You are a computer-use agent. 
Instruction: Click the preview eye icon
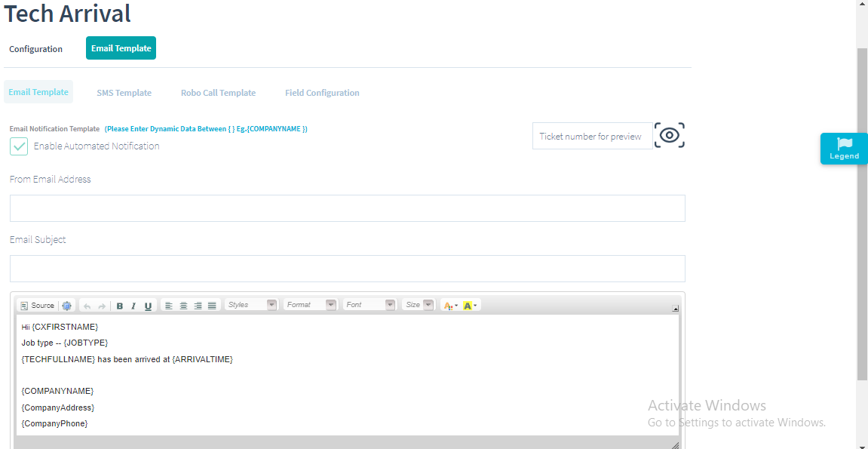pos(669,136)
